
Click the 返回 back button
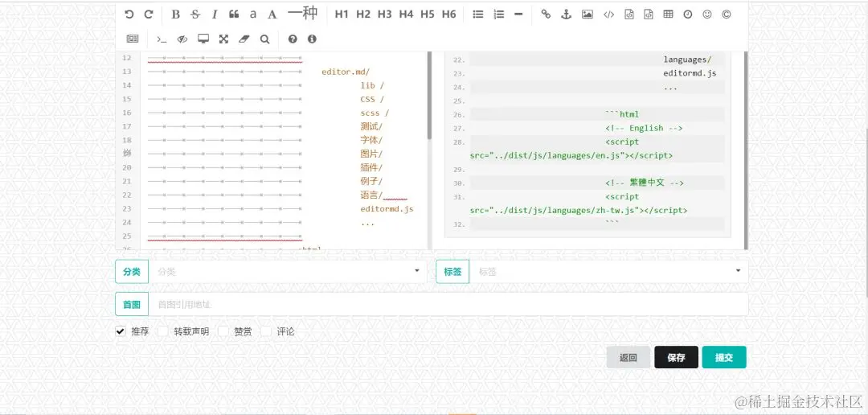tap(628, 357)
